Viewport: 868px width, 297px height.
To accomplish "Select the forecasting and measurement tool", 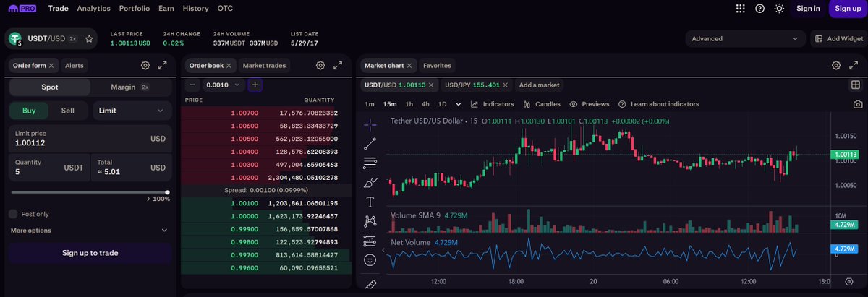I will [x=370, y=241].
